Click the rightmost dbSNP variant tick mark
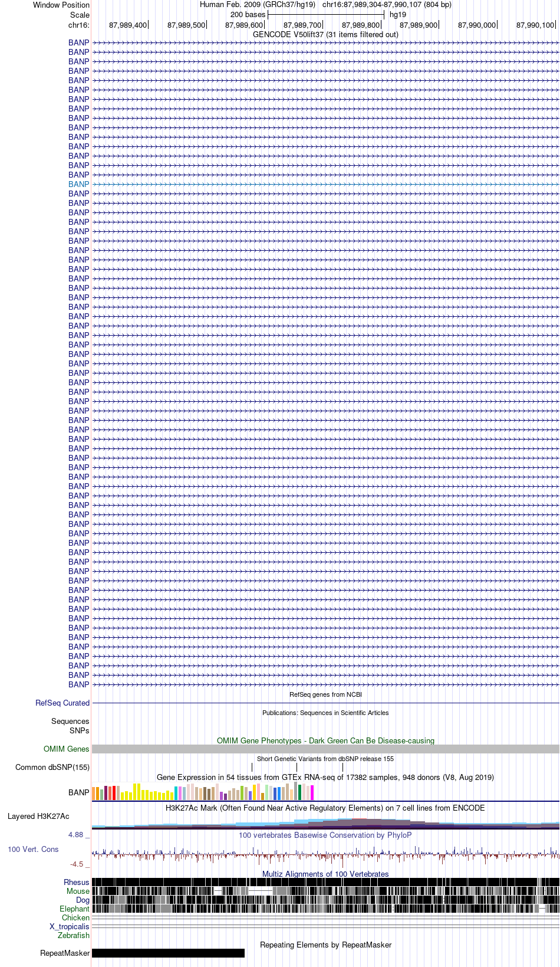This screenshot has height=967, width=560. pyautogui.click(x=342, y=767)
